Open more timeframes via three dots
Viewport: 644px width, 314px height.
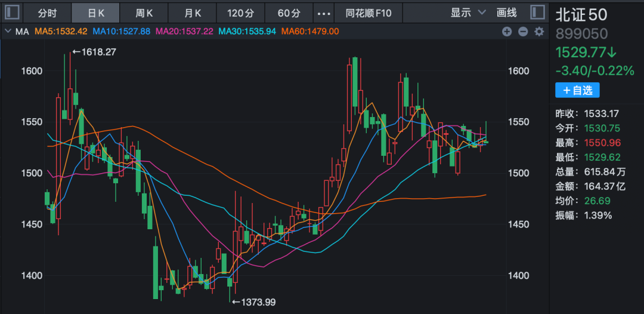tap(323, 13)
